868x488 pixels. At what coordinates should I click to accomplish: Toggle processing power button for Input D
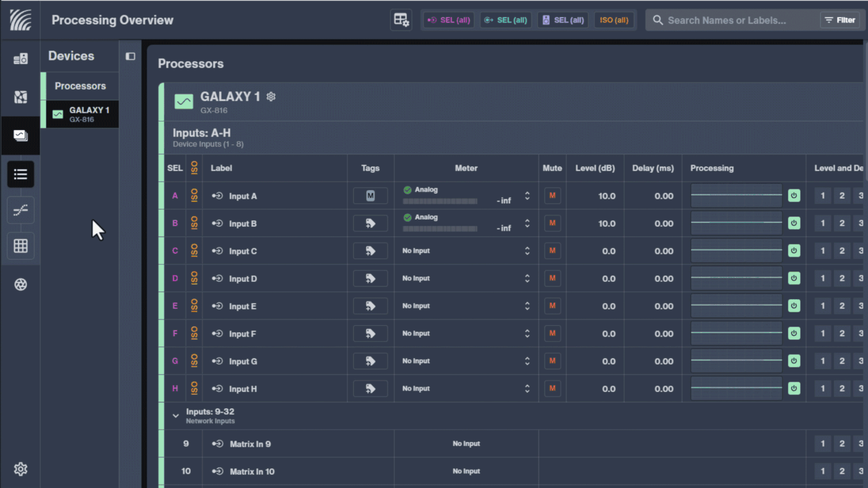pyautogui.click(x=794, y=278)
